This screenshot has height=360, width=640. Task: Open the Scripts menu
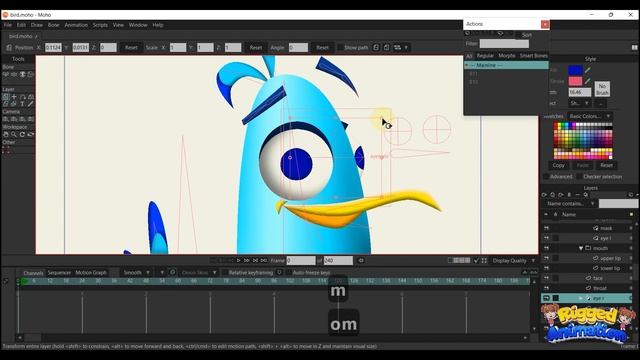pyautogui.click(x=100, y=25)
